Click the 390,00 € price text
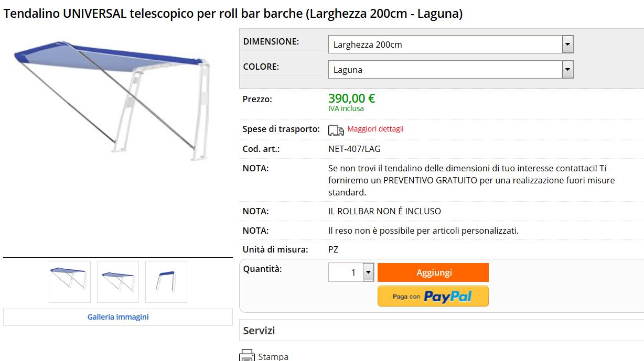The image size is (644, 361). pos(352,98)
